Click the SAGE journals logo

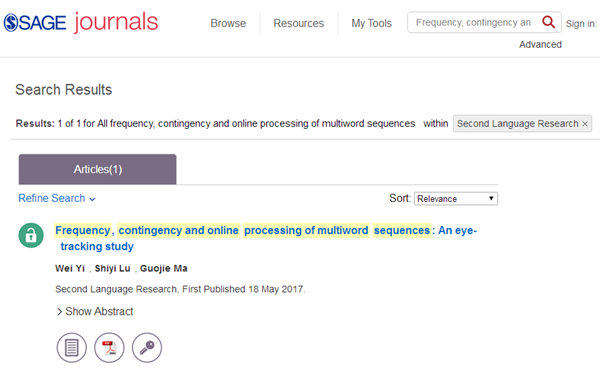[x=81, y=22]
